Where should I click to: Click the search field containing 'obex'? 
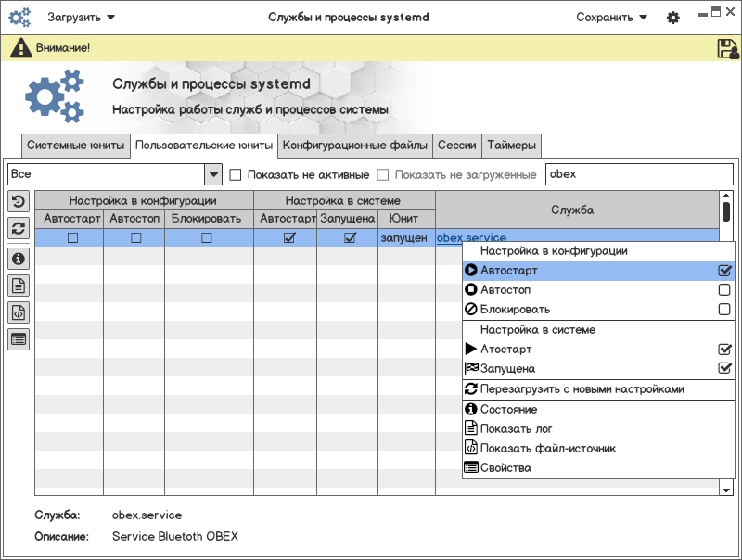coord(638,174)
